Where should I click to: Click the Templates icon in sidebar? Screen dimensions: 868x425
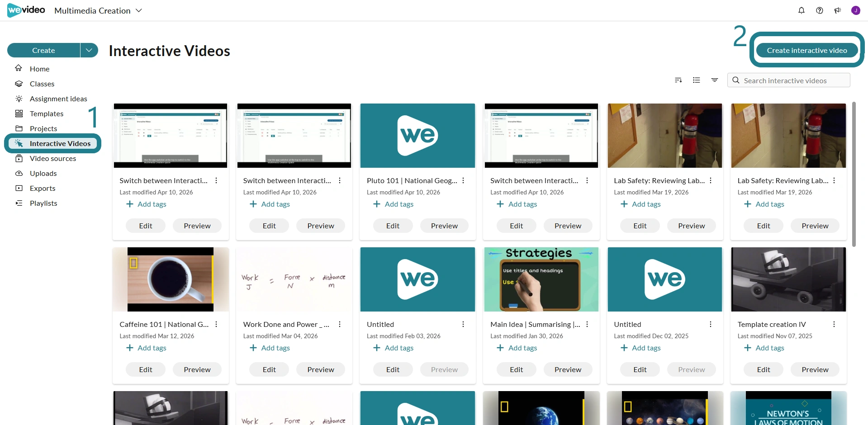tap(19, 113)
